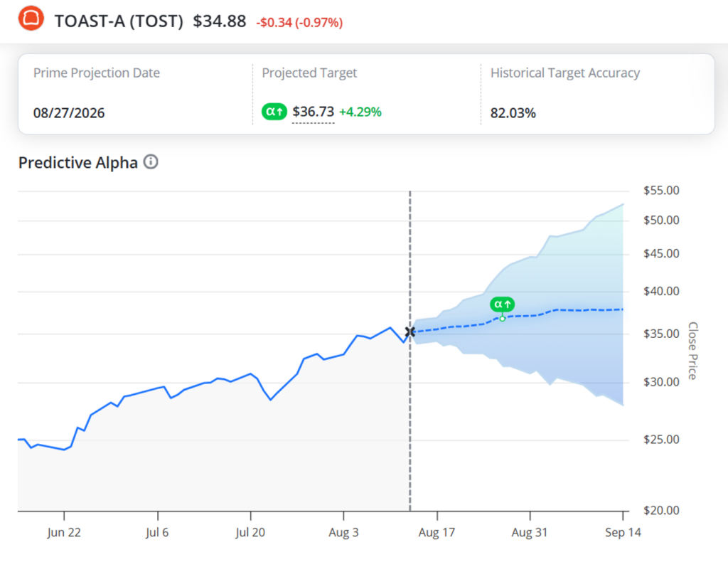Image resolution: width=728 pixels, height=562 pixels.
Task: Click the Aug 3 date label
Action: 343,532
